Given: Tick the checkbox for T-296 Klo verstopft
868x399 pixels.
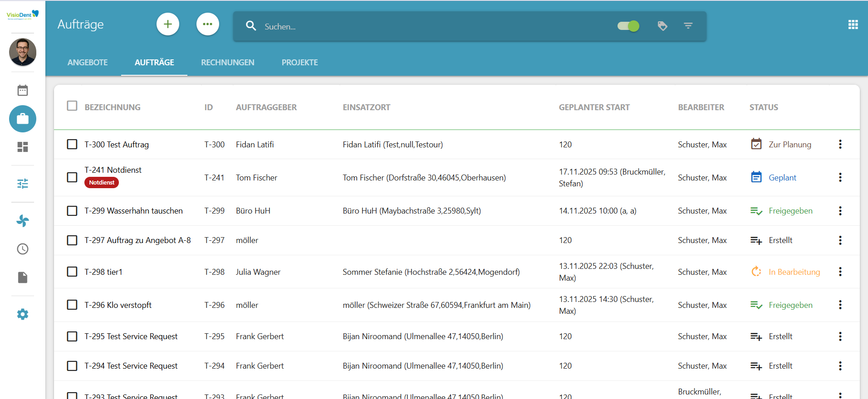Looking at the screenshot, I should (x=72, y=305).
